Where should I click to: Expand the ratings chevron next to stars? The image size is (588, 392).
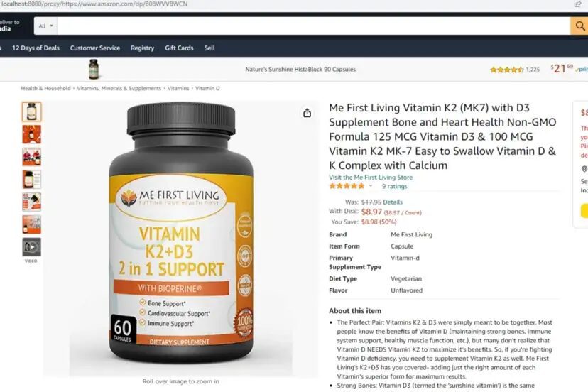[371, 186]
